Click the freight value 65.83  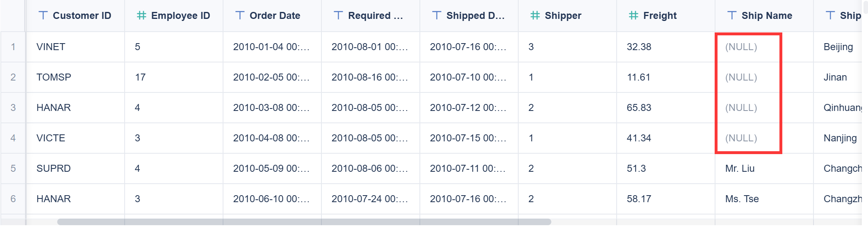pyautogui.click(x=639, y=108)
